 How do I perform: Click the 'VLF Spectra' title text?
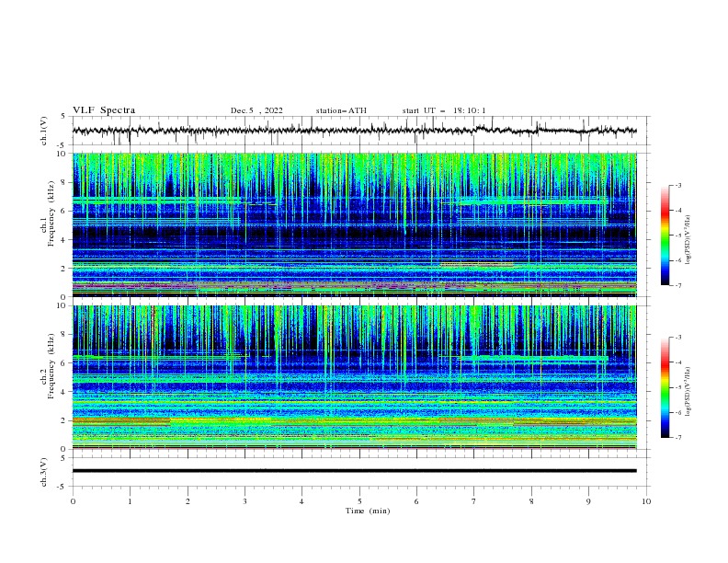pos(104,110)
